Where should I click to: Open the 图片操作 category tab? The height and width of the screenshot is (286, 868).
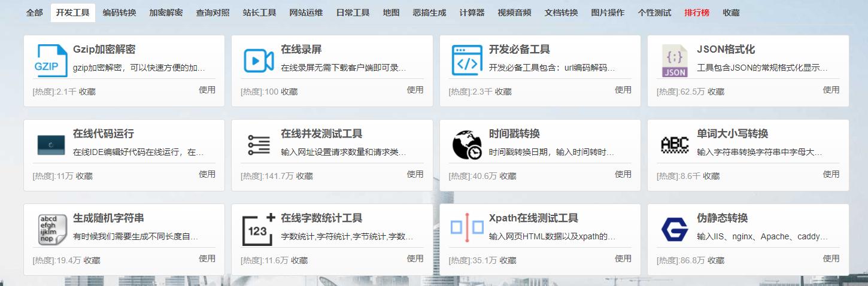[608, 13]
